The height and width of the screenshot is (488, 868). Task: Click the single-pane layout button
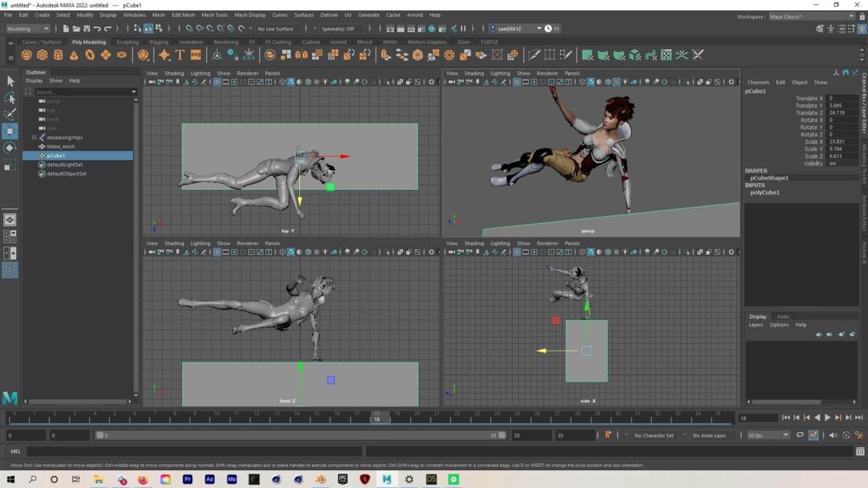click(10, 219)
